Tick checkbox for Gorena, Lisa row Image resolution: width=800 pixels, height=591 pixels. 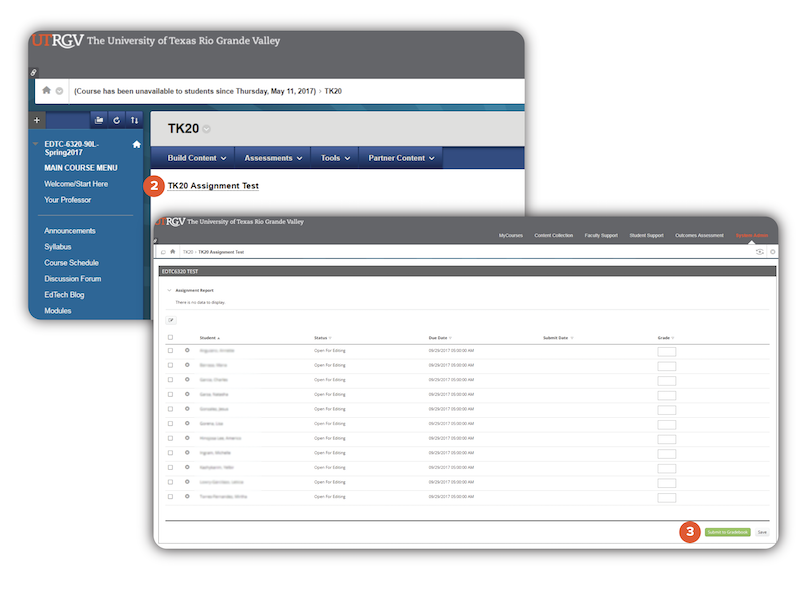170,424
